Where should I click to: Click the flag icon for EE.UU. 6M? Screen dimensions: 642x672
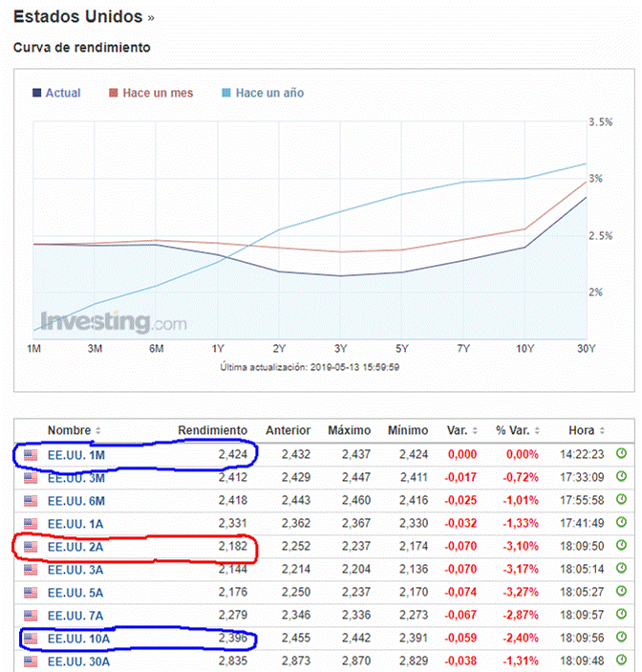click(x=31, y=501)
